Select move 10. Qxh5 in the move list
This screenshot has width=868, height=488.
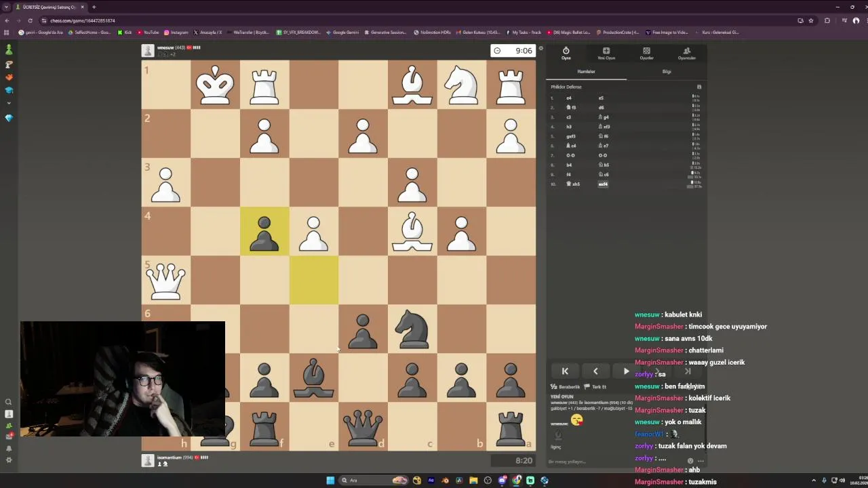click(573, 184)
